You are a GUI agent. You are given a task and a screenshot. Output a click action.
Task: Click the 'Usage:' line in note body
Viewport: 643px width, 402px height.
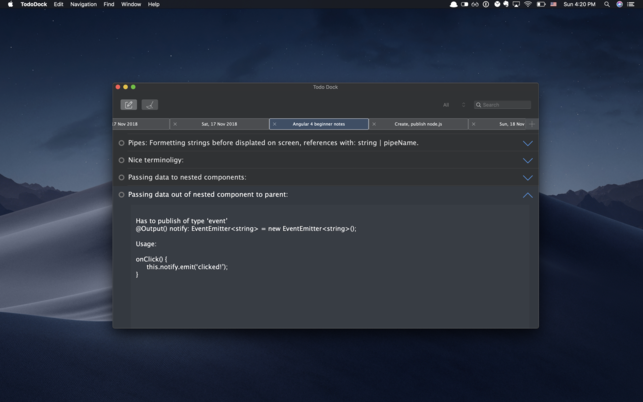(146, 244)
